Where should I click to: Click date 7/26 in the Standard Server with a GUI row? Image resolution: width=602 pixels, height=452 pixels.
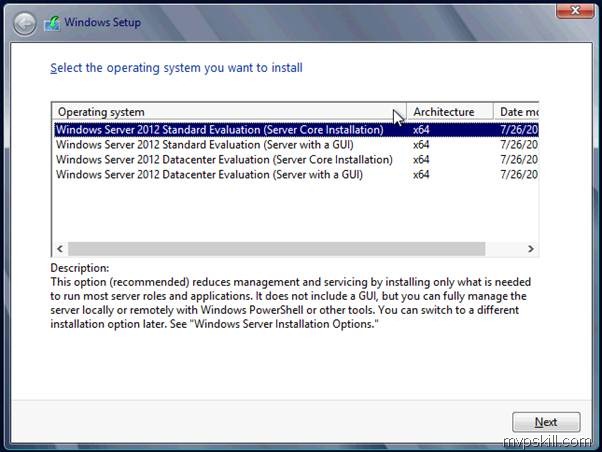pyautogui.click(x=519, y=145)
